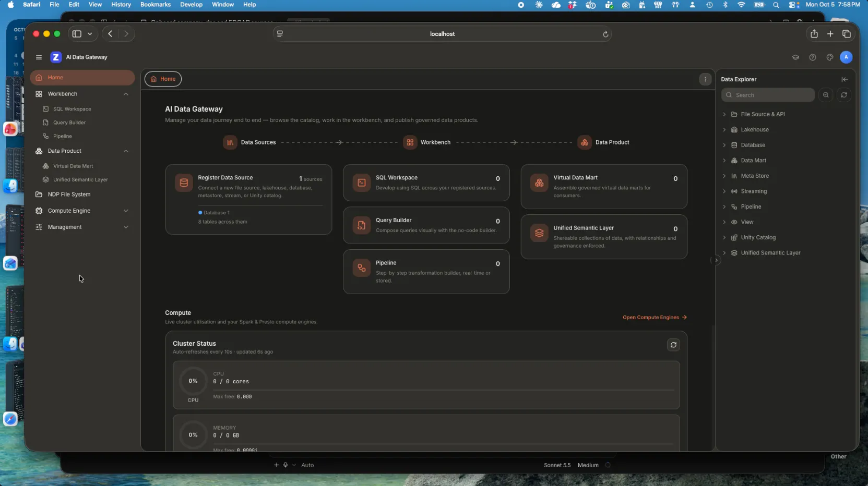Open the user avatar A menu
This screenshot has height=486, width=868.
point(846,57)
